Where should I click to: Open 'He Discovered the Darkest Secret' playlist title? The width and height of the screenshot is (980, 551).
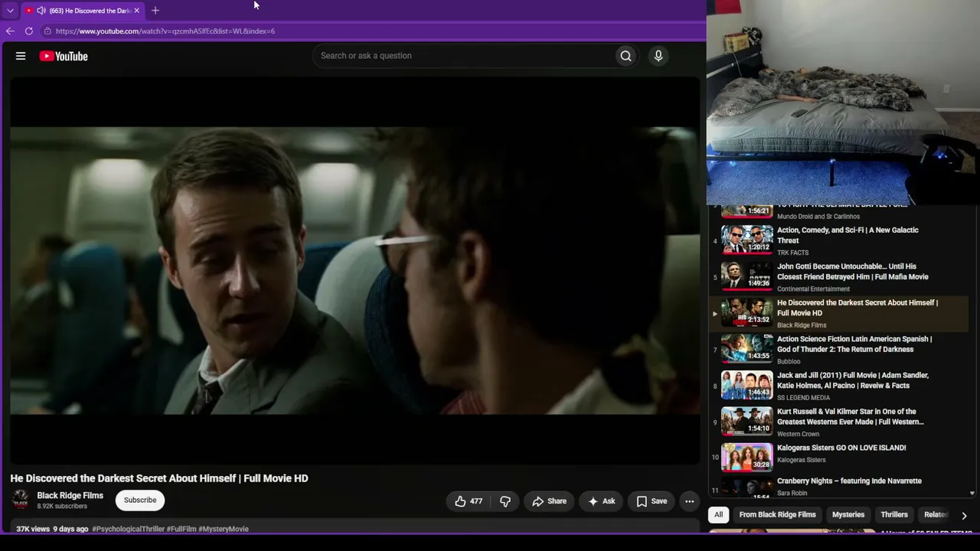point(857,308)
